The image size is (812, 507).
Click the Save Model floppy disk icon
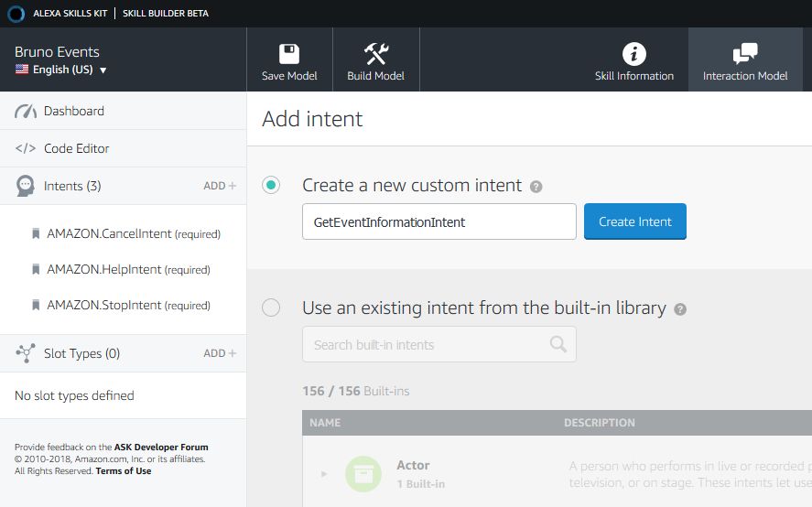[x=289, y=53]
